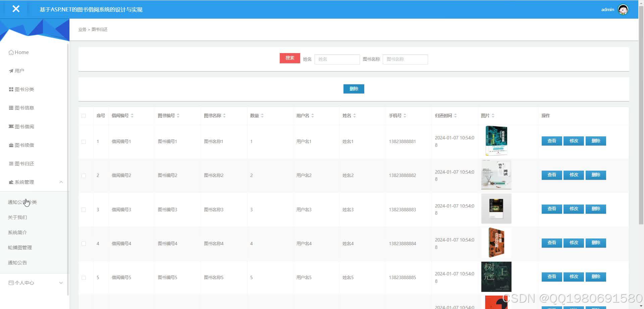The image size is (644, 309).
Task: View record 借阅编号4 with 查看
Action: click(552, 243)
